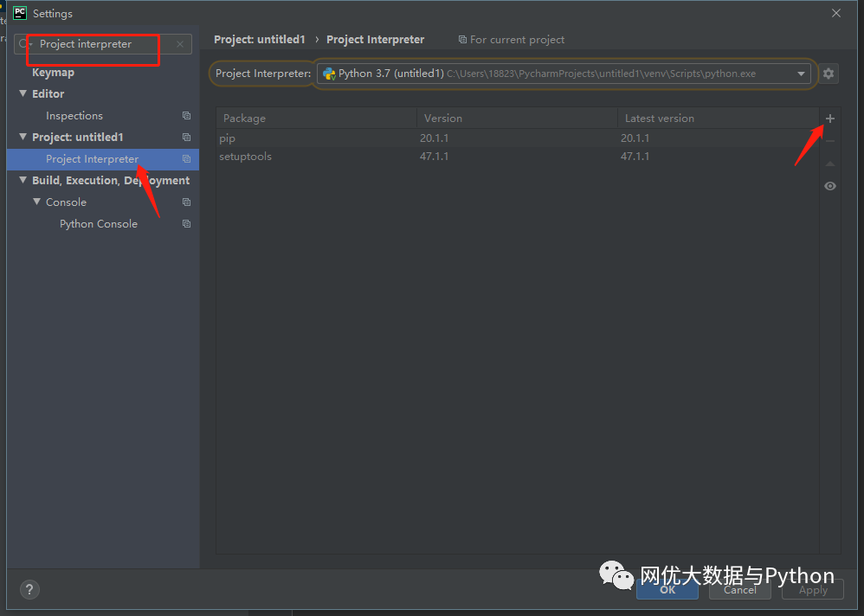
Task: Open interpreter gear settings icon
Action: [829, 74]
